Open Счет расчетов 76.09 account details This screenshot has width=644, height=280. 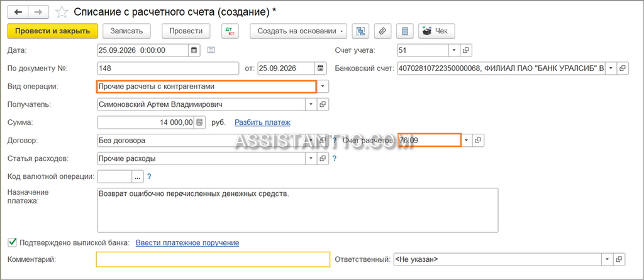(478, 140)
